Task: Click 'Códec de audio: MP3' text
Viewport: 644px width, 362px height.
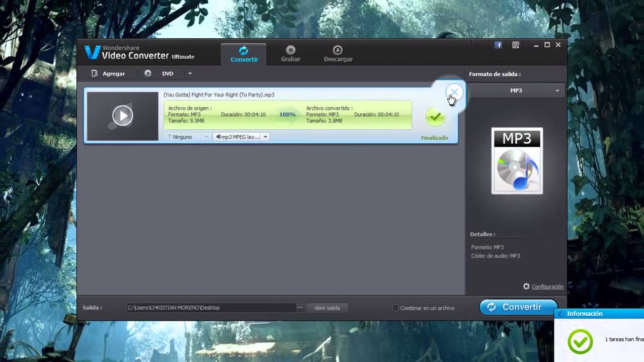Action: tap(496, 256)
